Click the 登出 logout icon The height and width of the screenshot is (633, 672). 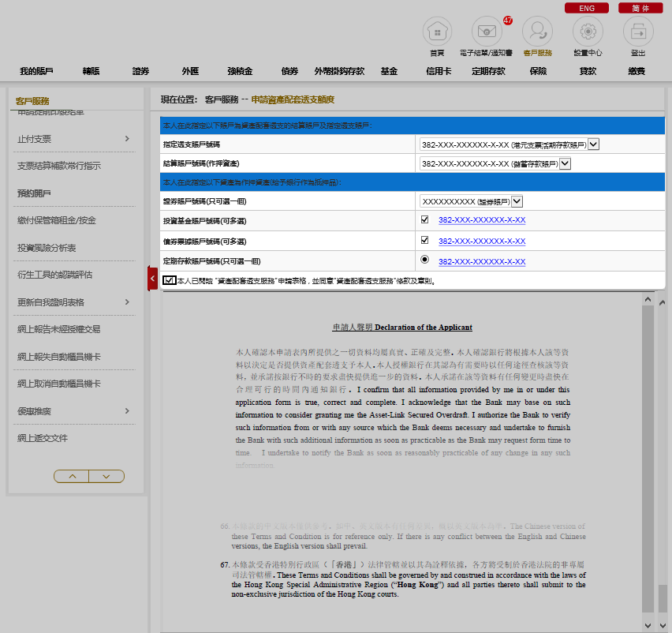pos(638,32)
